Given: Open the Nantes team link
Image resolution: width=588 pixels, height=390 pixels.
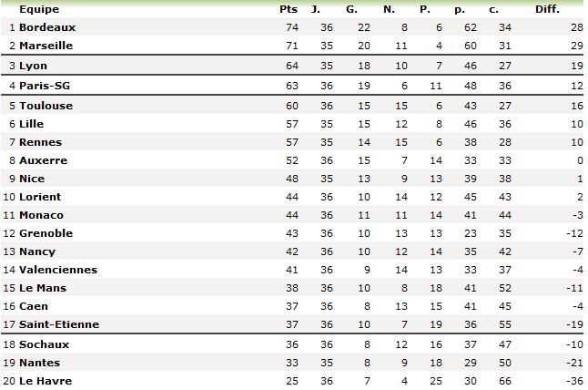Looking at the screenshot, I should coord(39,363).
